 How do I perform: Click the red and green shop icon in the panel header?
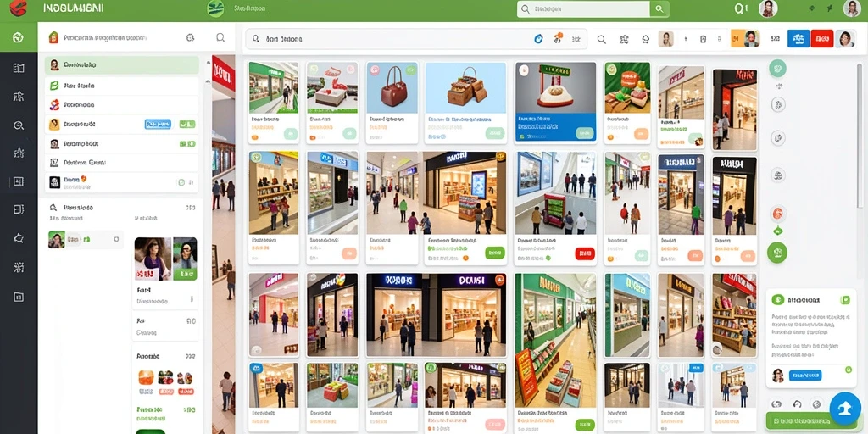coord(53,37)
